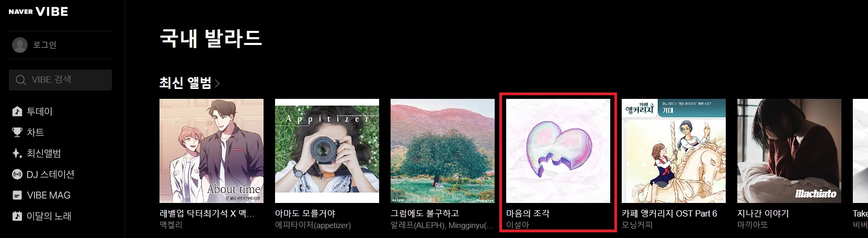Open the 지나간 이야기 Machiato album cover
The width and height of the screenshot is (868, 238).
(789, 151)
